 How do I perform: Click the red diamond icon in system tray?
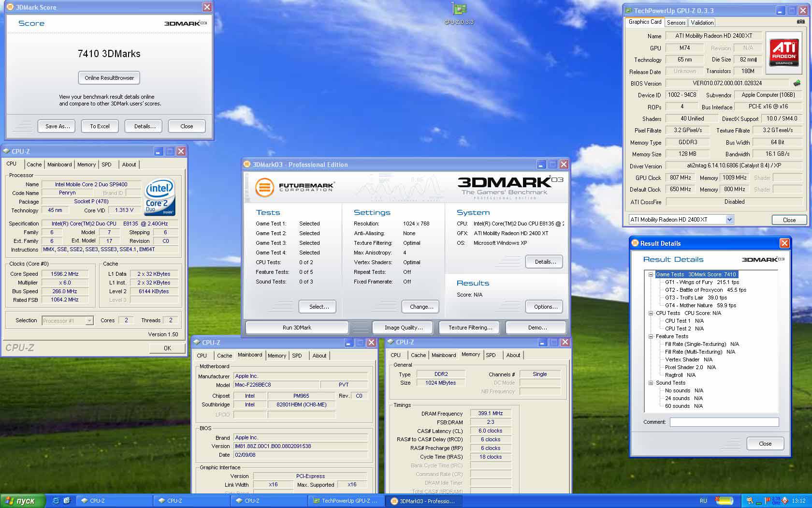point(785,501)
